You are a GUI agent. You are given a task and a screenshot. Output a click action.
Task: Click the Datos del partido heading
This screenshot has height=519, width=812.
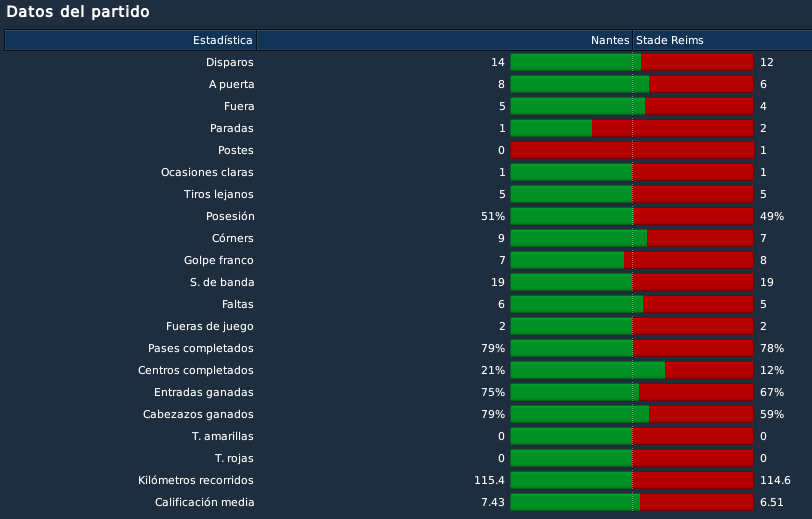point(78,12)
